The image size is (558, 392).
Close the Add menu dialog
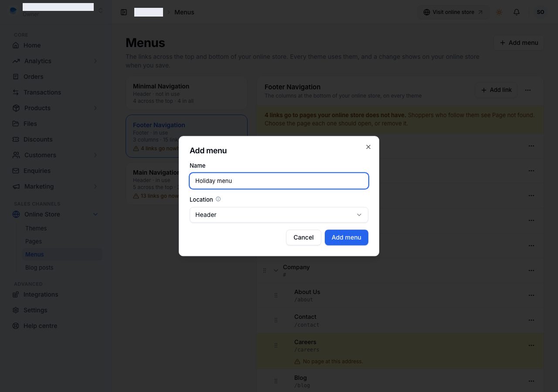pos(368,147)
